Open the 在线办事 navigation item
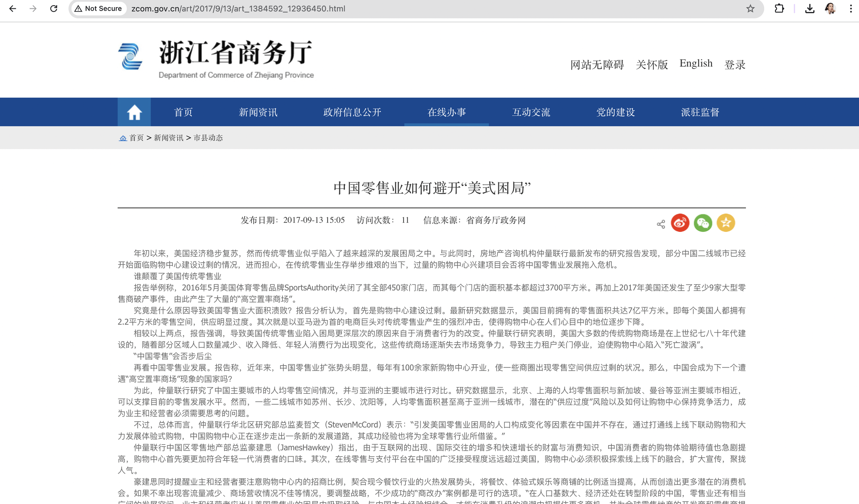 point(446,112)
